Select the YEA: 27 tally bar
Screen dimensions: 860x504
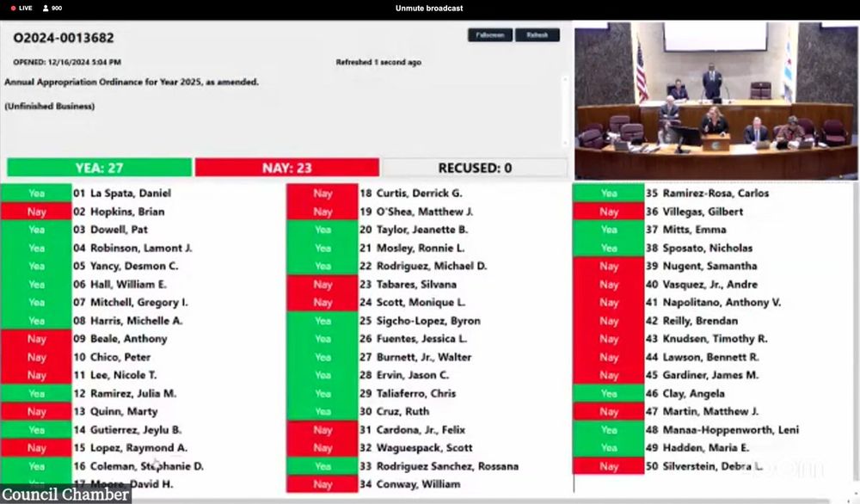coord(99,168)
